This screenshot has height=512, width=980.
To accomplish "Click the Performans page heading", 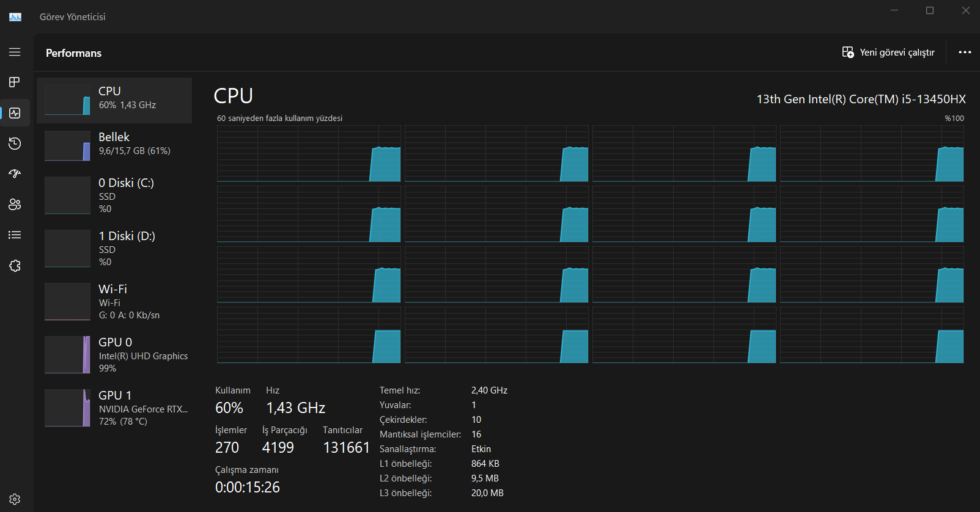I will 73,53.
